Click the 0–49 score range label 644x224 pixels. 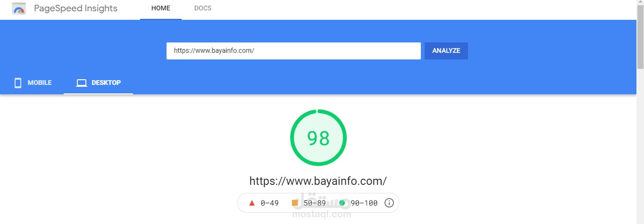point(270,203)
